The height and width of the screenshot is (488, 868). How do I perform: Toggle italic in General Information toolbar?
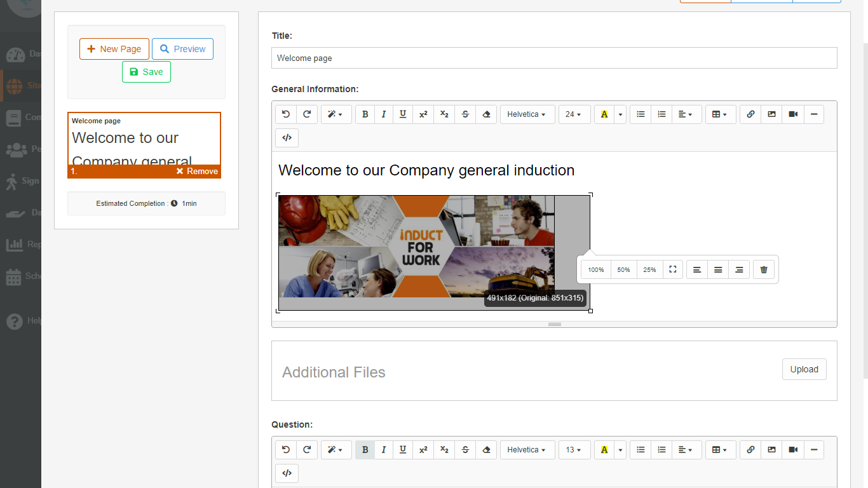pos(384,114)
